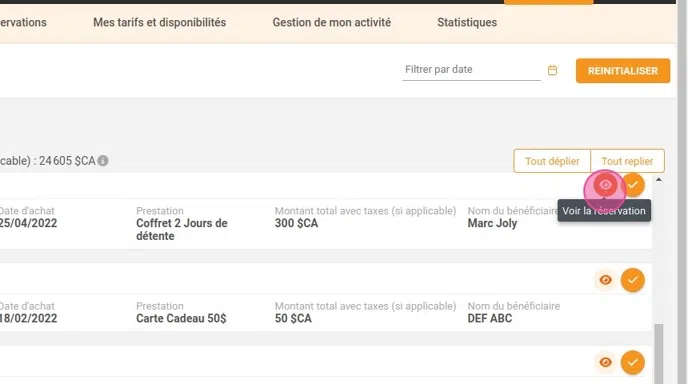Open calendar icon next to date filter
Image resolution: width=688 pixels, height=384 pixels.
coord(552,70)
